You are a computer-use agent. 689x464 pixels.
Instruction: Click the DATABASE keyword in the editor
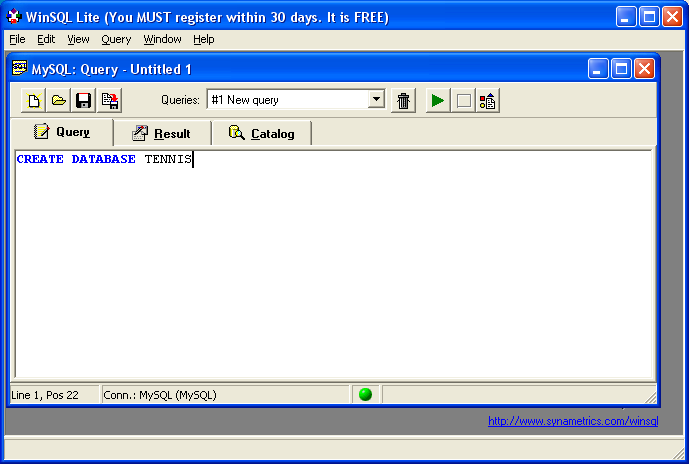click(103, 159)
